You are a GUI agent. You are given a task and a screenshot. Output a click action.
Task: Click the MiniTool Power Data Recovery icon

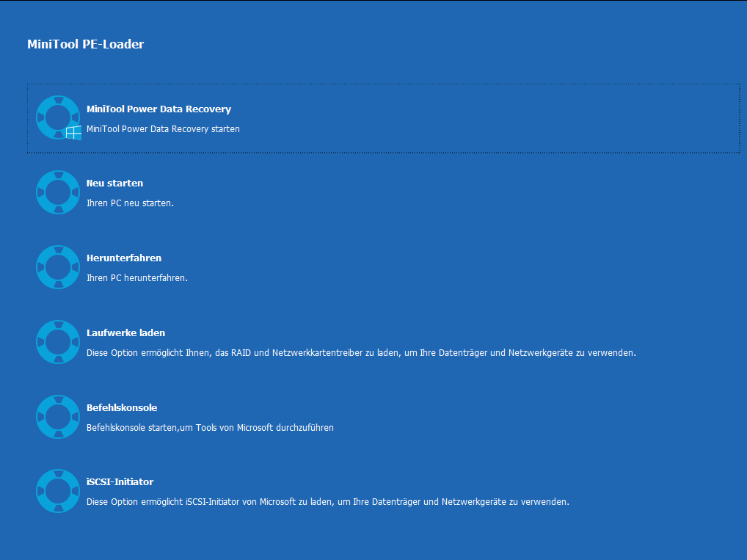(x=58, y=117)
